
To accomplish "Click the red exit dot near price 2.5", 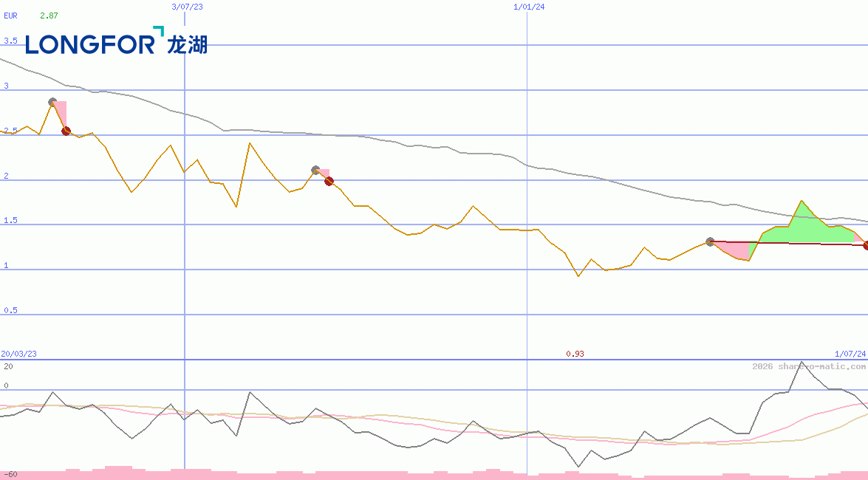I will [66, 131].
